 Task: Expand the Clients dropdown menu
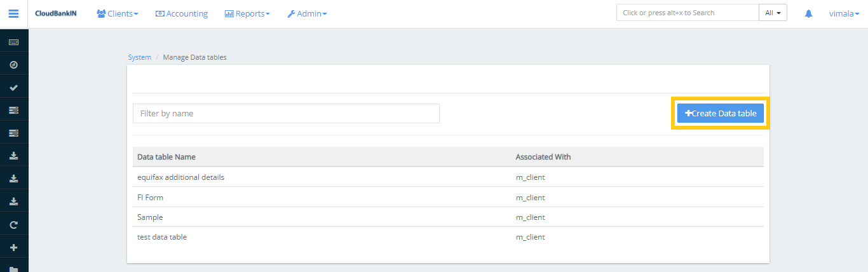(118, 13)
